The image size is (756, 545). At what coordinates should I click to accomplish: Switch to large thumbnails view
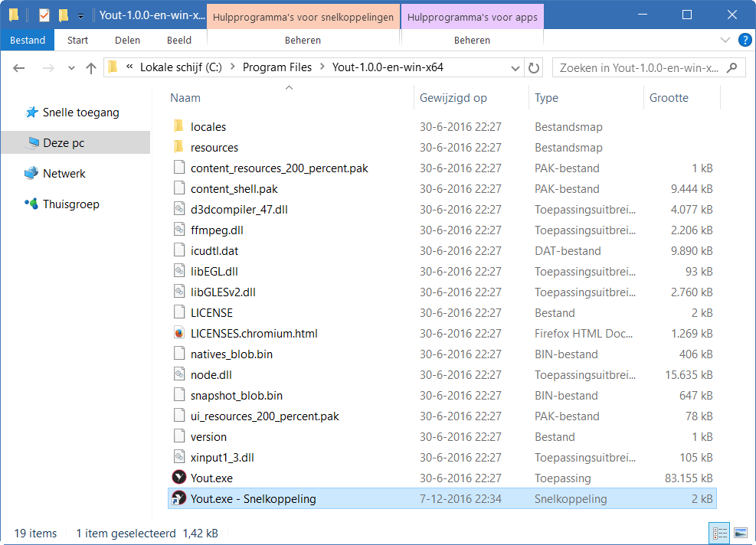pos(740,534)
